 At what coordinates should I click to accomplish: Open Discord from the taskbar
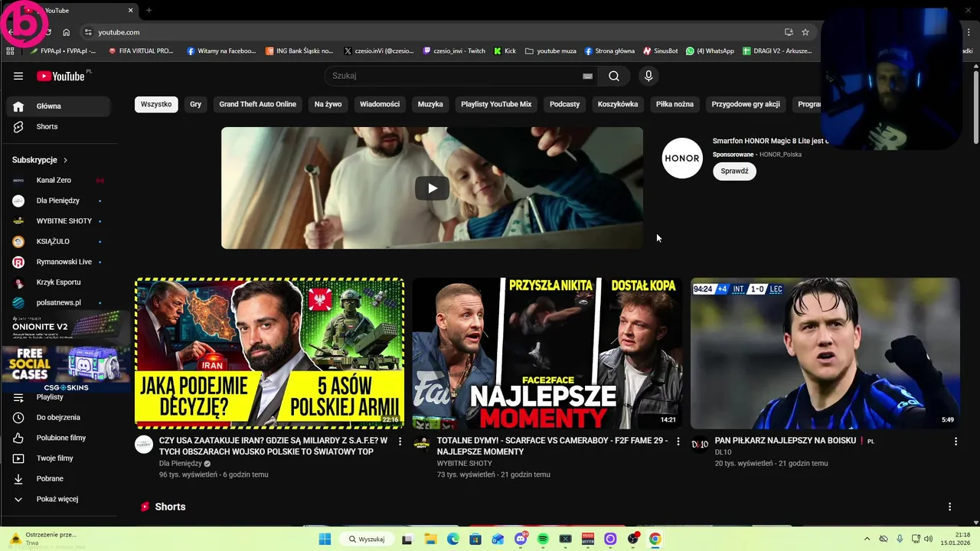pos(521,539)
